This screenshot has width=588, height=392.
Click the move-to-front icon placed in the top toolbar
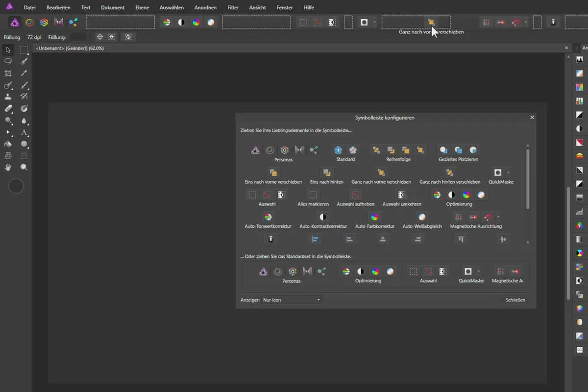click(431, 23)
